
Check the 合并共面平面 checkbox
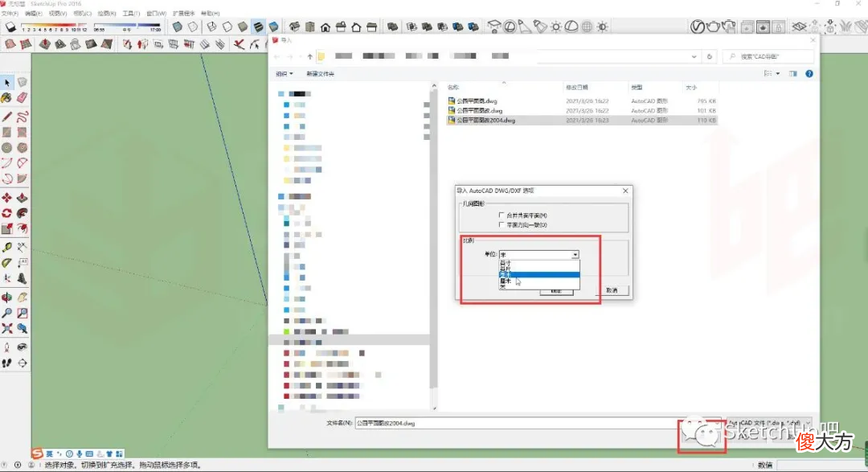[x=502, y=215]
